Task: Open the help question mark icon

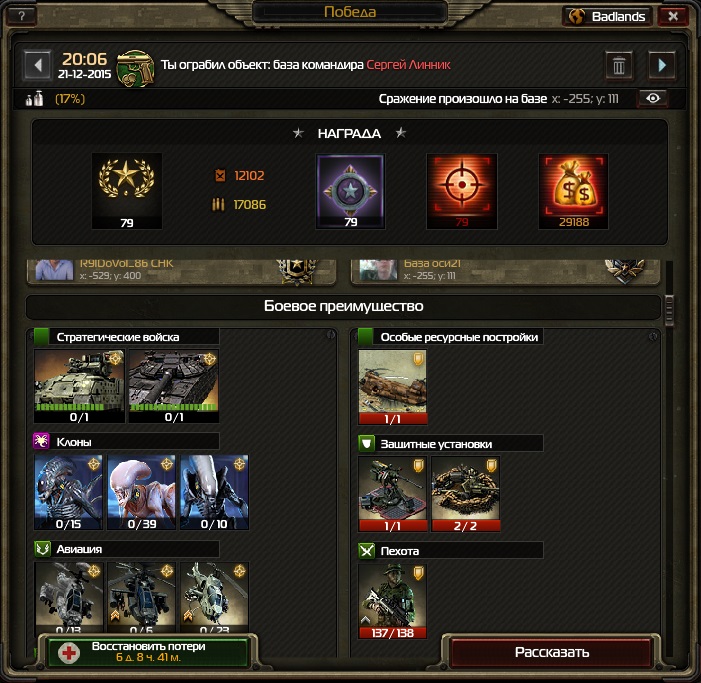Action: tap(21, 16)
